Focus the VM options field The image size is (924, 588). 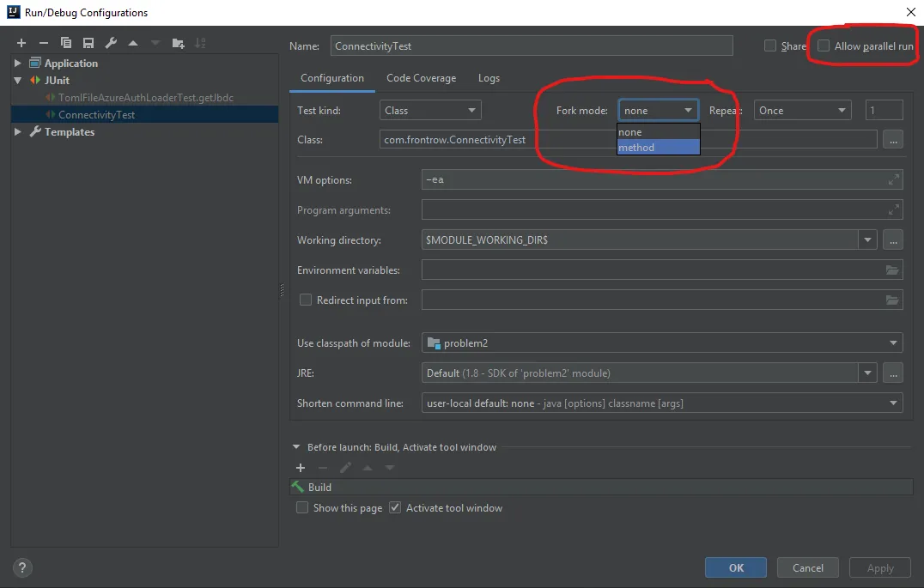662,179
